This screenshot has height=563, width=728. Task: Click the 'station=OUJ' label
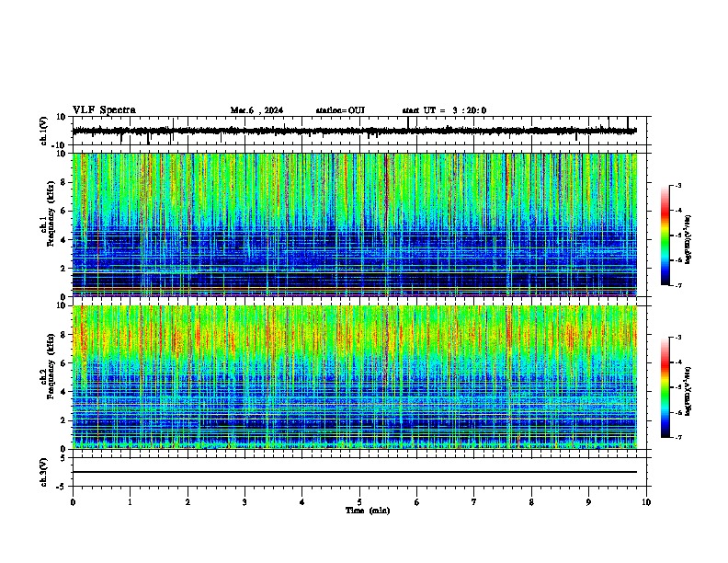(340, 110)
